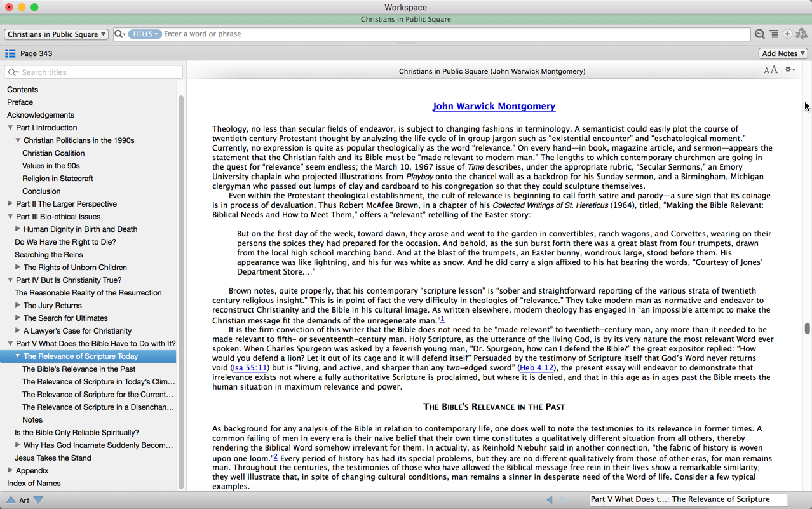
Task: Open Conclusion under Christian Politicians
Action: (41, 191)
